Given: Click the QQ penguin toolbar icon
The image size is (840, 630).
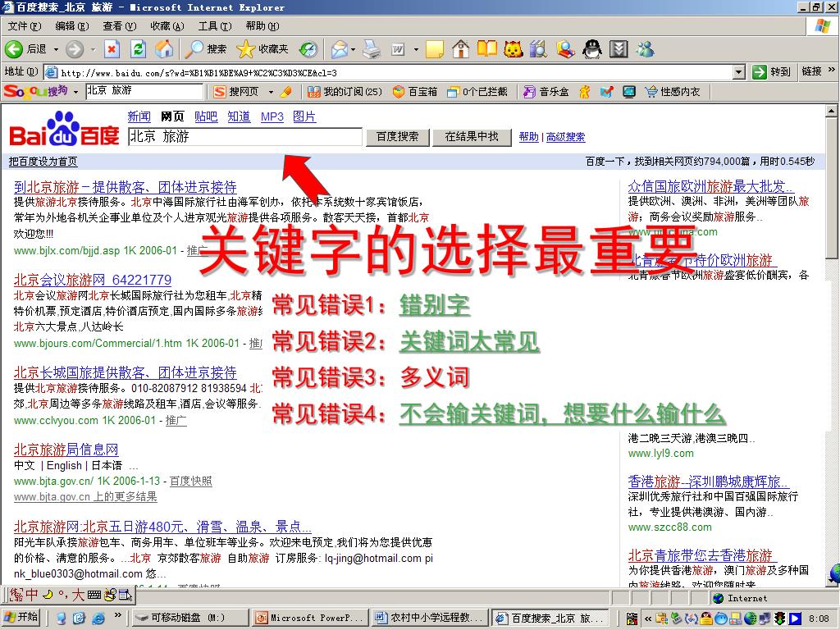Looking at the screenshot, I should (x=592, y=49).
